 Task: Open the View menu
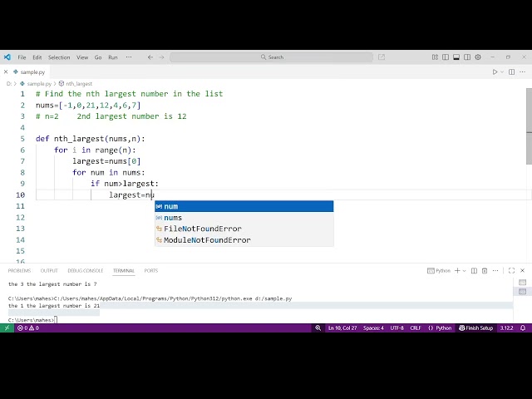click(82, 57)
